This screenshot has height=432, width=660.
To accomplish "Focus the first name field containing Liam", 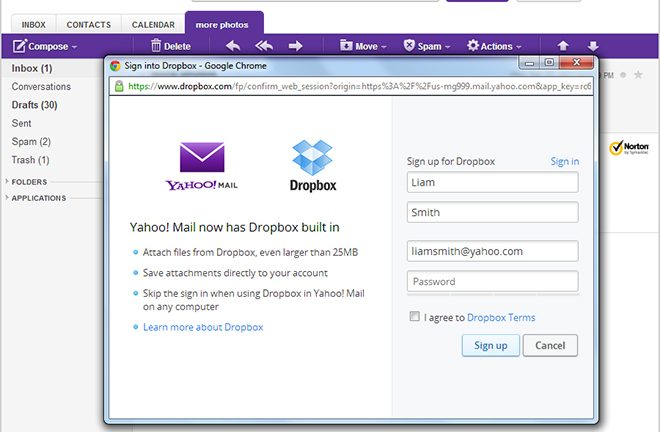I will (492, 182).
